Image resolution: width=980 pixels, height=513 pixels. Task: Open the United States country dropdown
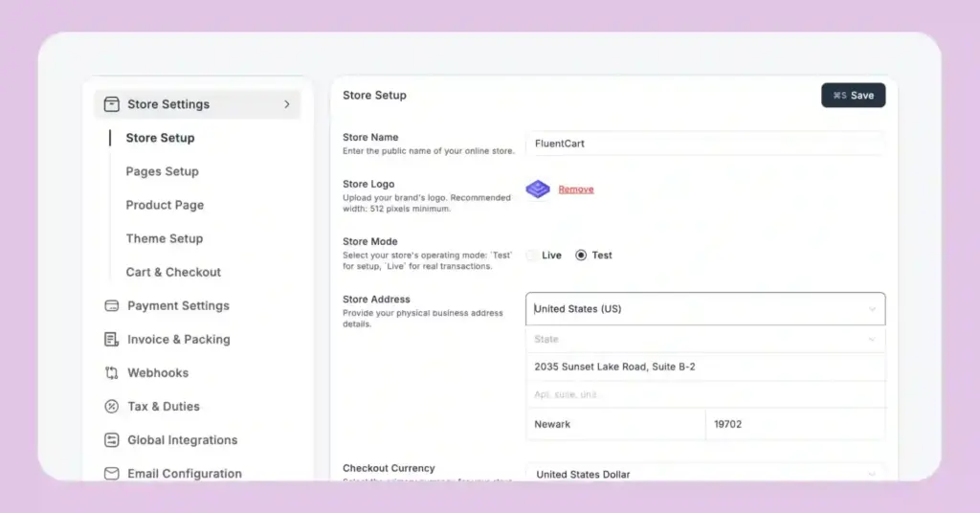point(705,309)
